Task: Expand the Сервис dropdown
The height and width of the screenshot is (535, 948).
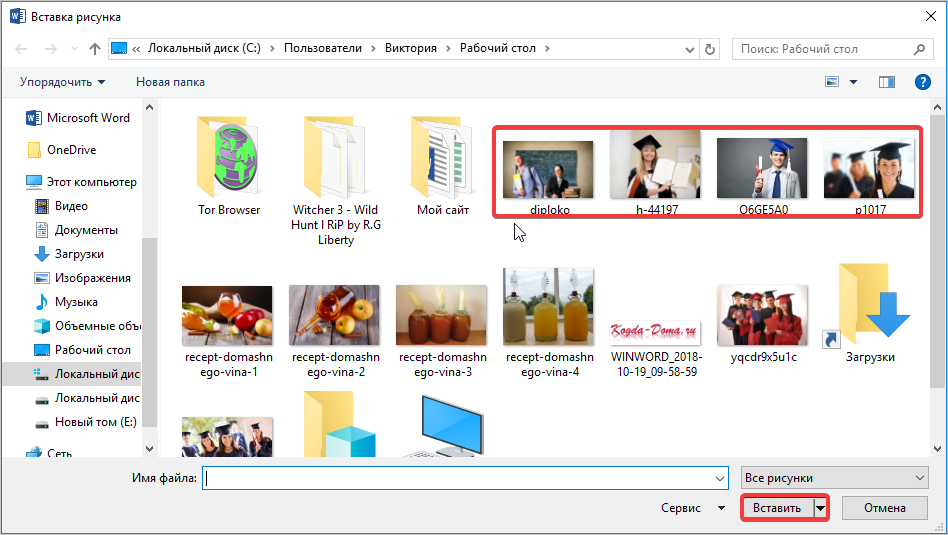Action: point(693,508)
